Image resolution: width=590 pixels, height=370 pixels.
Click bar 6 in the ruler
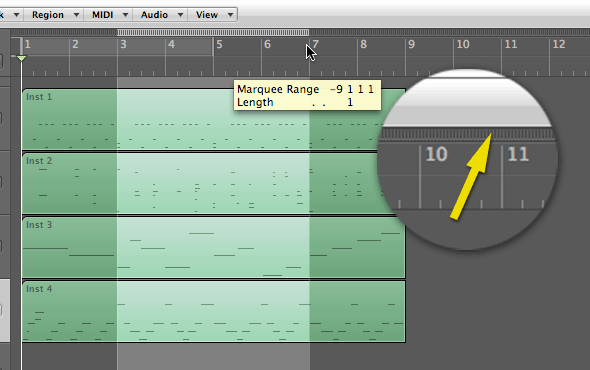click(x=268, y=44)
